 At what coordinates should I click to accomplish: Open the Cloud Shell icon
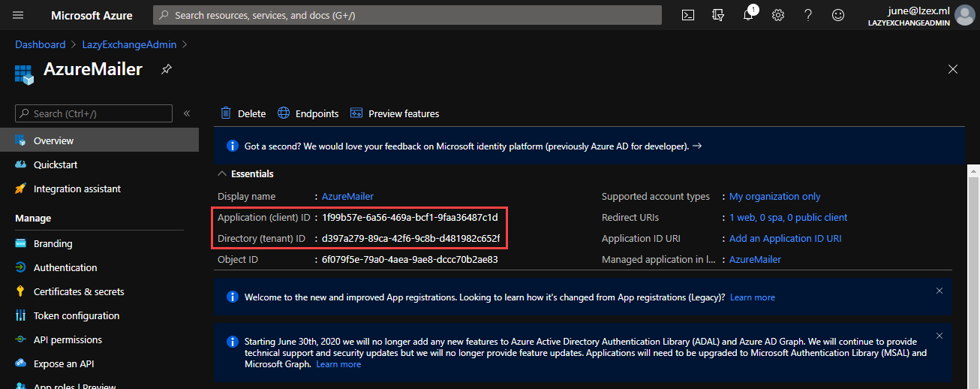687,15
